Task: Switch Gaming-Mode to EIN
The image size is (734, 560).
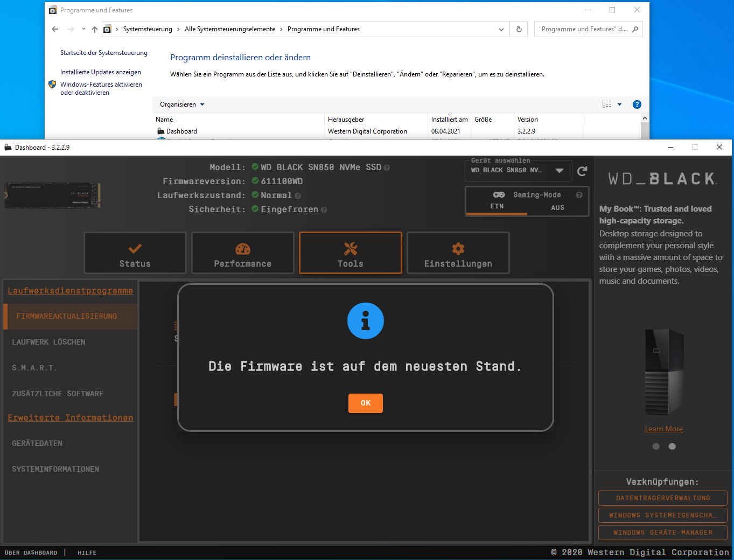Action: pos(497,207)
